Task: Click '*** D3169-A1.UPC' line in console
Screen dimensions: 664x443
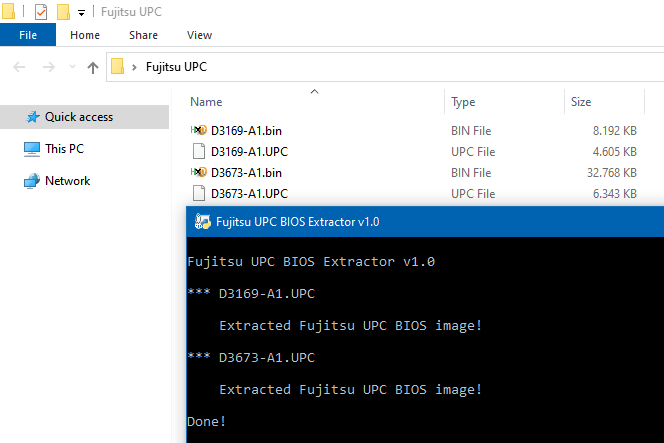Action: 251,293
